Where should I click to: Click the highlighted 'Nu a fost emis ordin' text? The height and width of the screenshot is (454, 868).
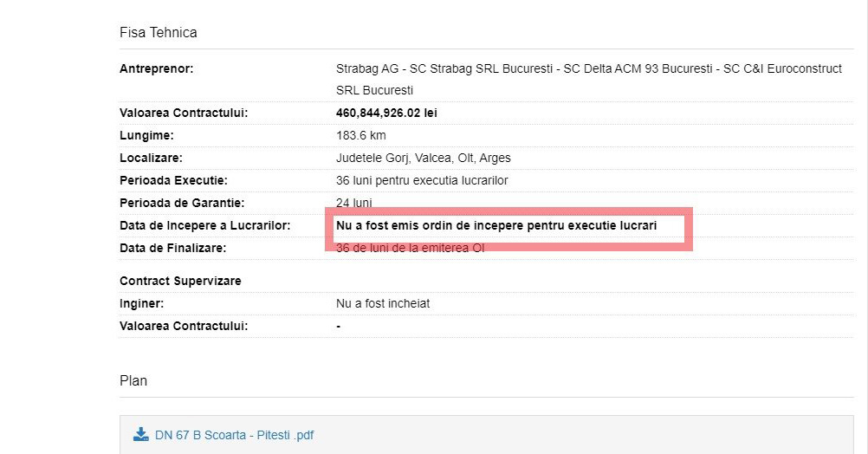[x=496, y=225]
